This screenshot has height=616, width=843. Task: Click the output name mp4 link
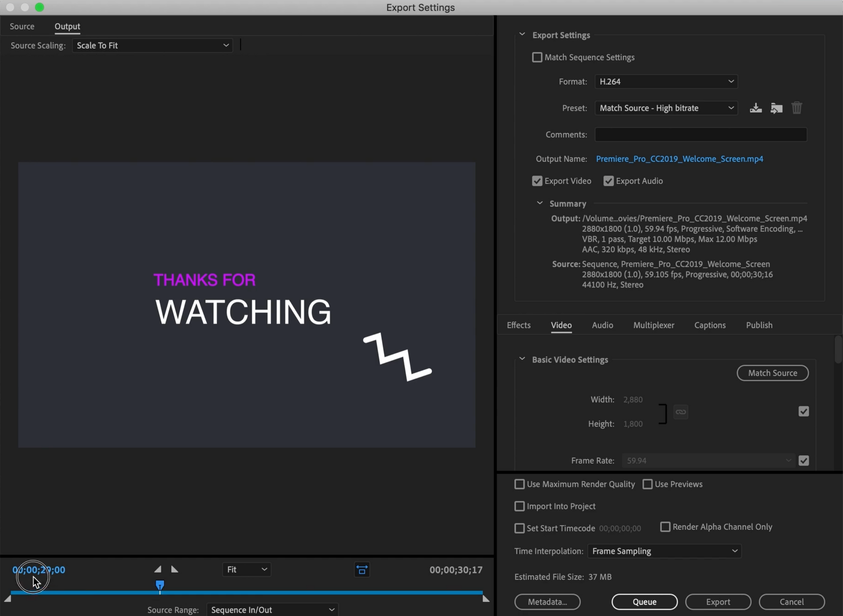tap(679, 159)
